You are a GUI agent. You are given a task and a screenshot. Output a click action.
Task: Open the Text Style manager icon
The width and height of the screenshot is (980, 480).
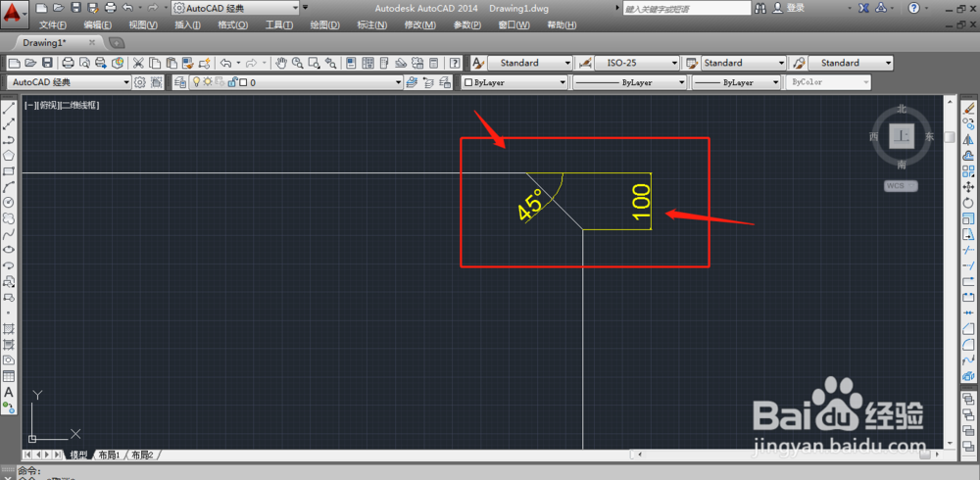tap(478, 63)
